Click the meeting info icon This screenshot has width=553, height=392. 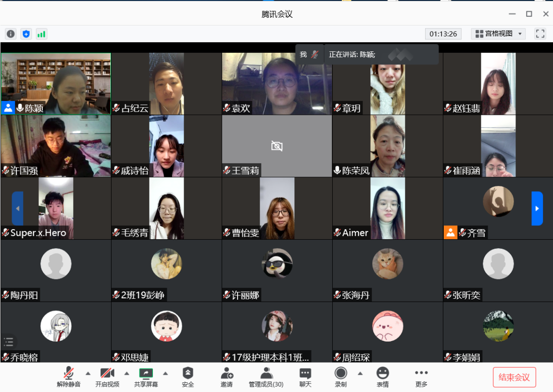coord(11,34)
